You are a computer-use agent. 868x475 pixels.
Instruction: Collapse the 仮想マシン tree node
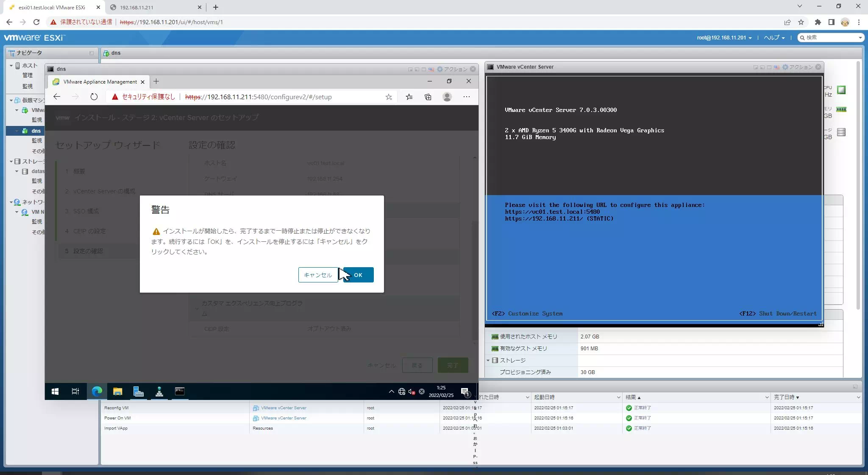(11, 100)
